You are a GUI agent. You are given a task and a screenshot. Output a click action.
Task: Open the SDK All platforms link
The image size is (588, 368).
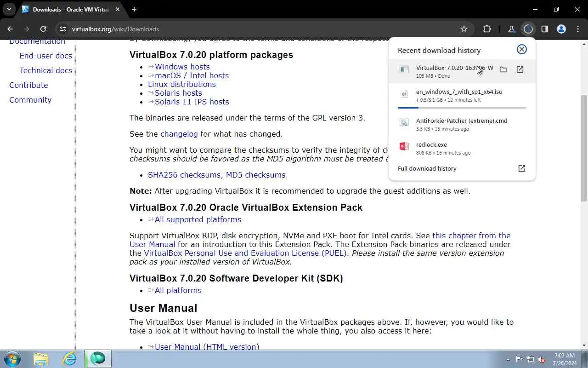[178, 290]
